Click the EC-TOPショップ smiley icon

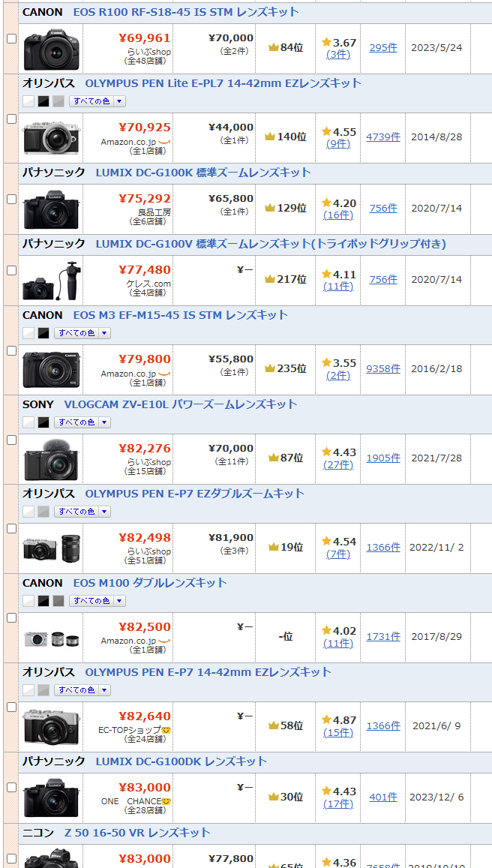click(166, 730)
